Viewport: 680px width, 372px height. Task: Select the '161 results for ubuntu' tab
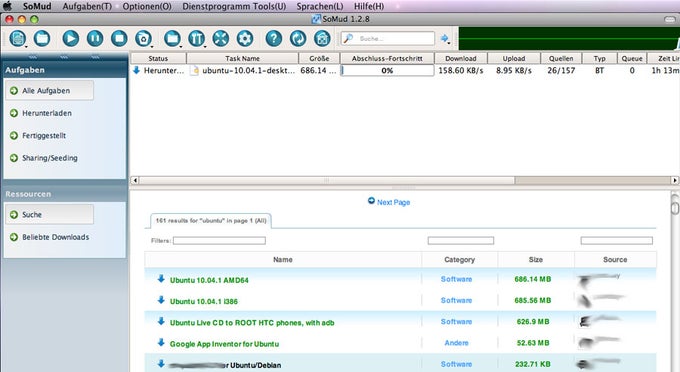tap(211, 221)
